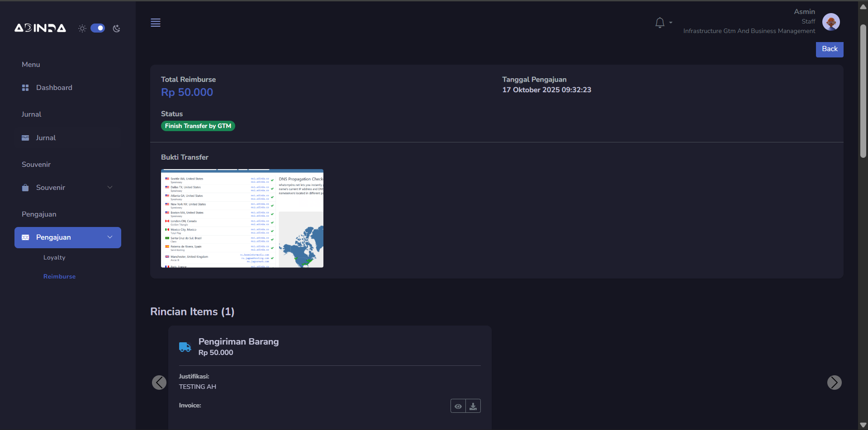Click the hamburger menu icon
This screenshot has width=868, height=430.
click(x=156, y=23)
